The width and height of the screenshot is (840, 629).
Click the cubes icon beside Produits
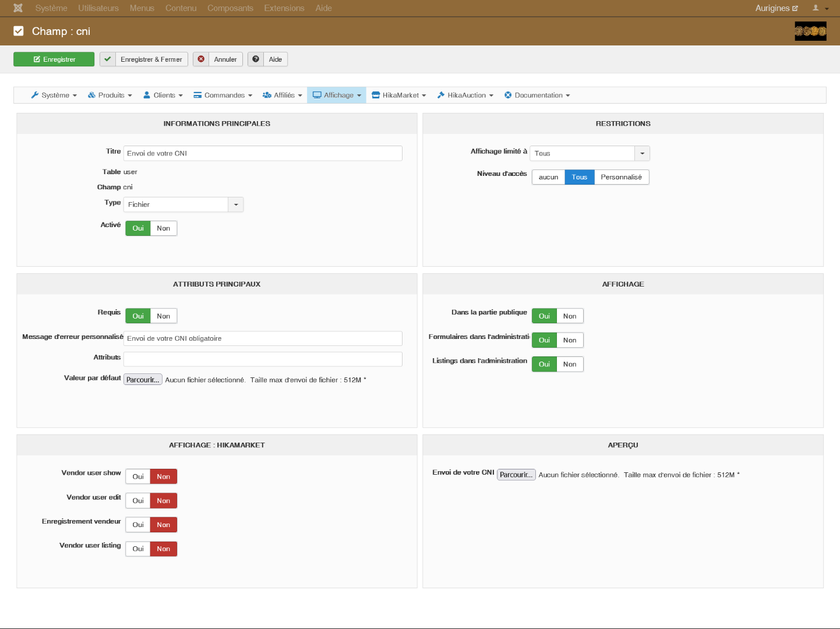(x=91, y=96)
